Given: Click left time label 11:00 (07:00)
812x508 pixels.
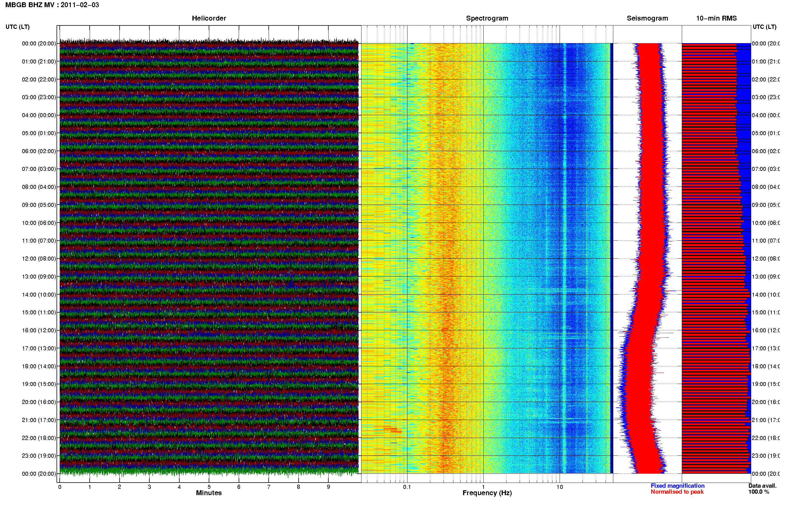Looking at the screenshot, I should (39, 241).
